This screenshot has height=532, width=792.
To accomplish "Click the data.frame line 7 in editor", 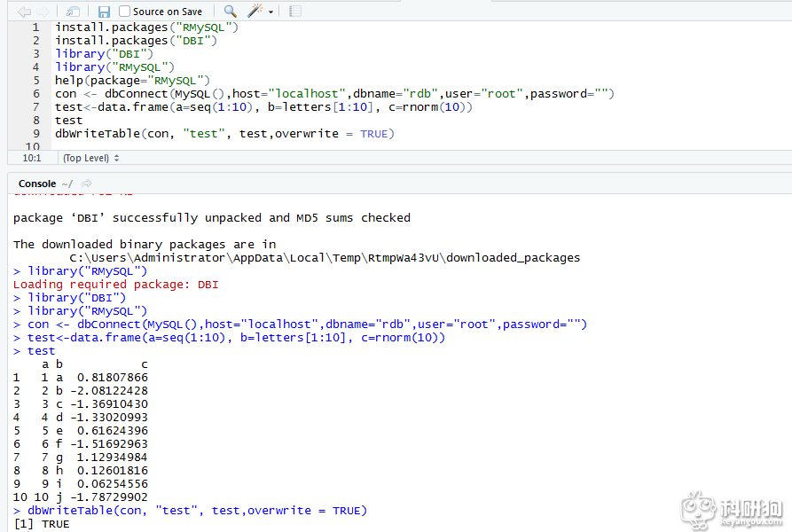I will click(x=263, y=107).
